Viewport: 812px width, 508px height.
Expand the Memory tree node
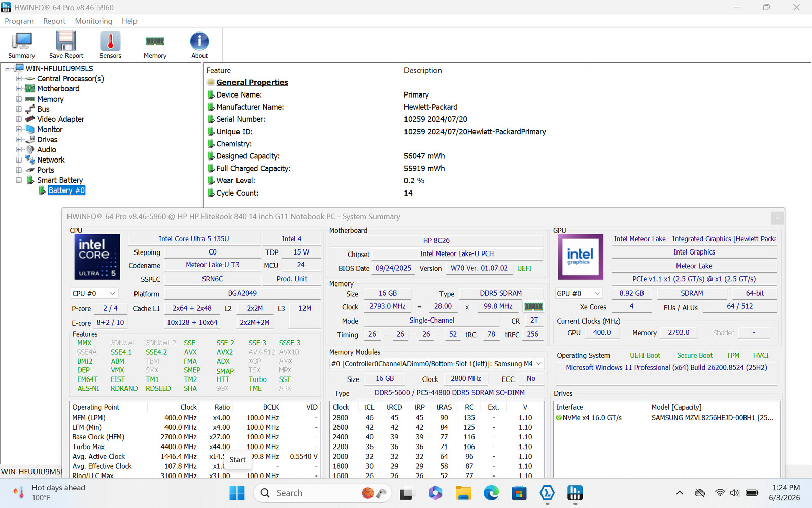tap(19, 99)
